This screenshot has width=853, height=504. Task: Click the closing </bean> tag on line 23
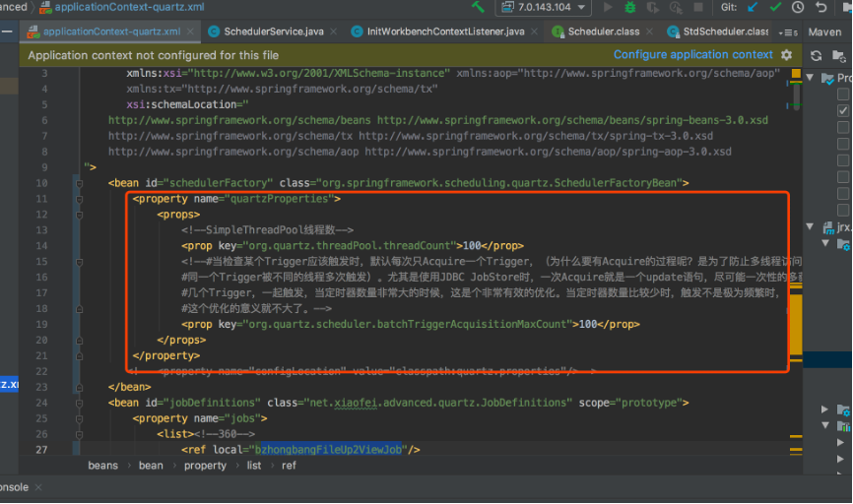click(129, 387)
